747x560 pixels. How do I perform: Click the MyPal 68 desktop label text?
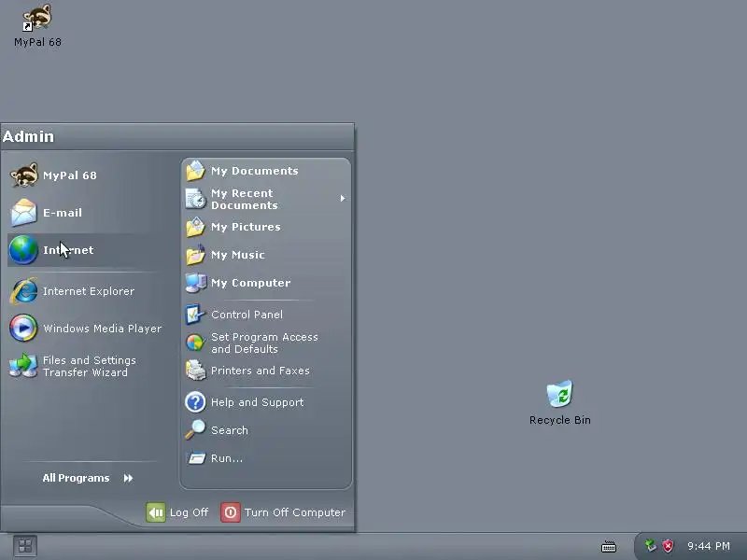[x=37, y=42]
